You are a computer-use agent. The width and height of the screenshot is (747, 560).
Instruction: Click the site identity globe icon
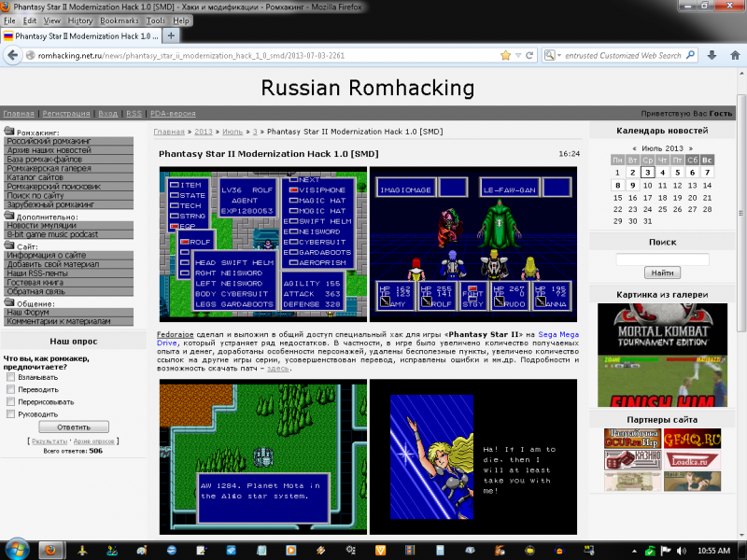[31, 55]
